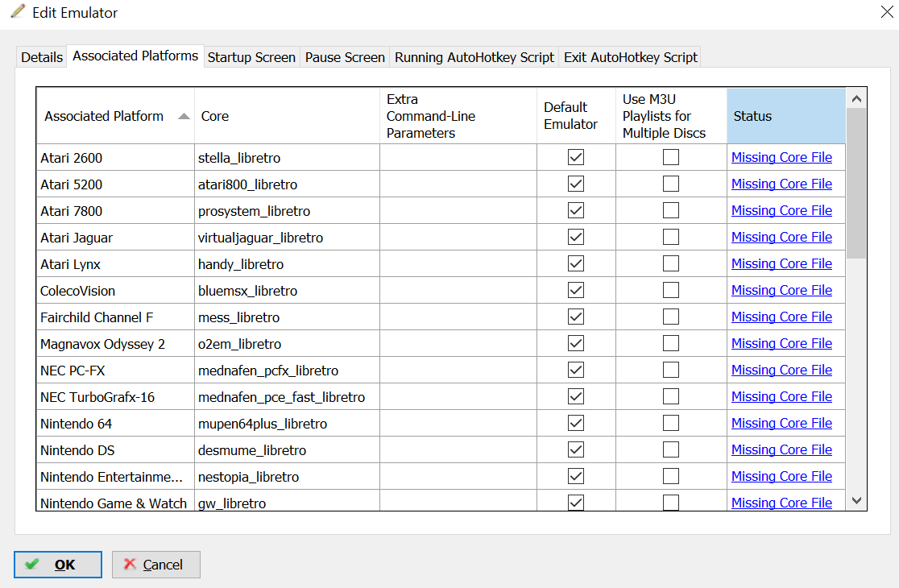Click the vertical scrollbar thumb of platforms table

pyautogui.click(x=856, y=184)
